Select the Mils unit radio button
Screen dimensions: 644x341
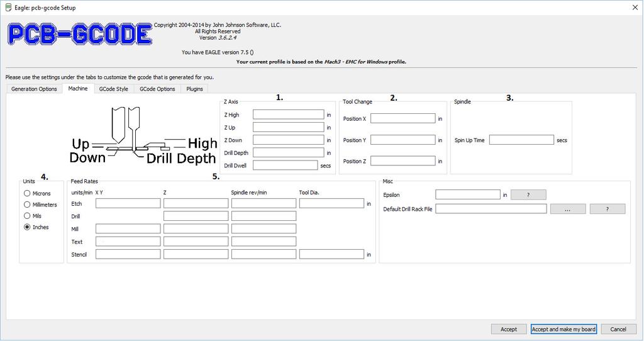[33, 216]
